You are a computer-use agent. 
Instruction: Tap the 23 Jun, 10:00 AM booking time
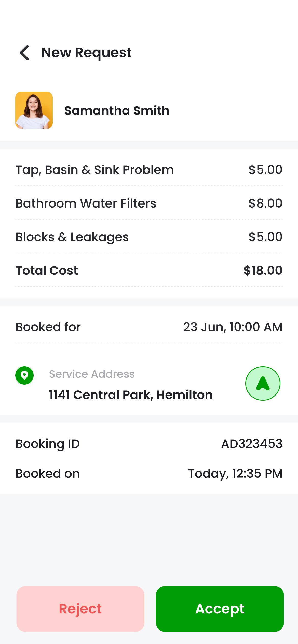(233, 327)
